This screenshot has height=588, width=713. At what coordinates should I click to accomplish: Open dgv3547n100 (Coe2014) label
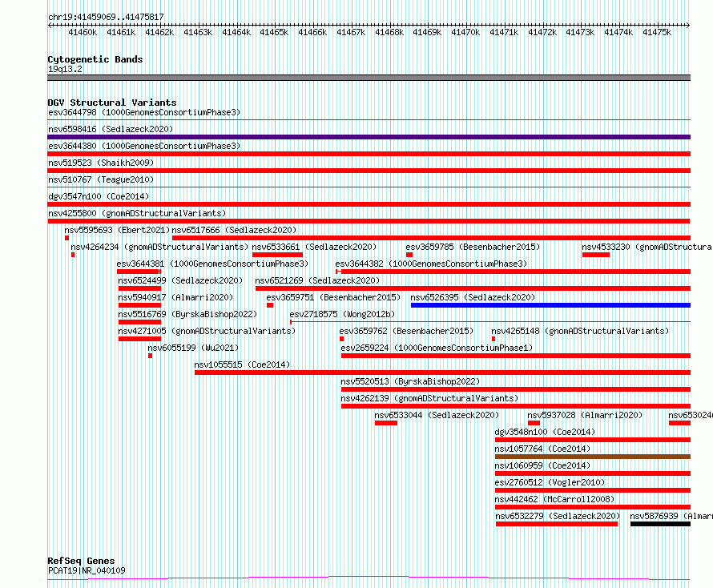[x=99, y=196]
